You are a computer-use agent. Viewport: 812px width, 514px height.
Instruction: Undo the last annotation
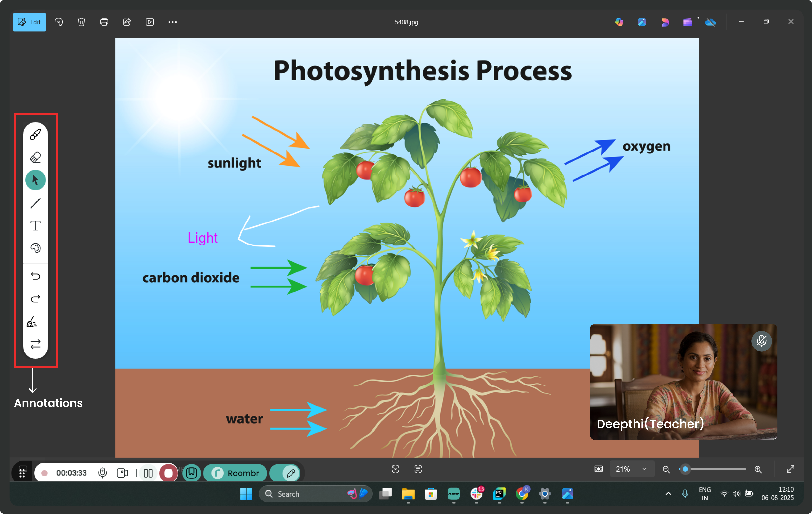tap(35, 276)
